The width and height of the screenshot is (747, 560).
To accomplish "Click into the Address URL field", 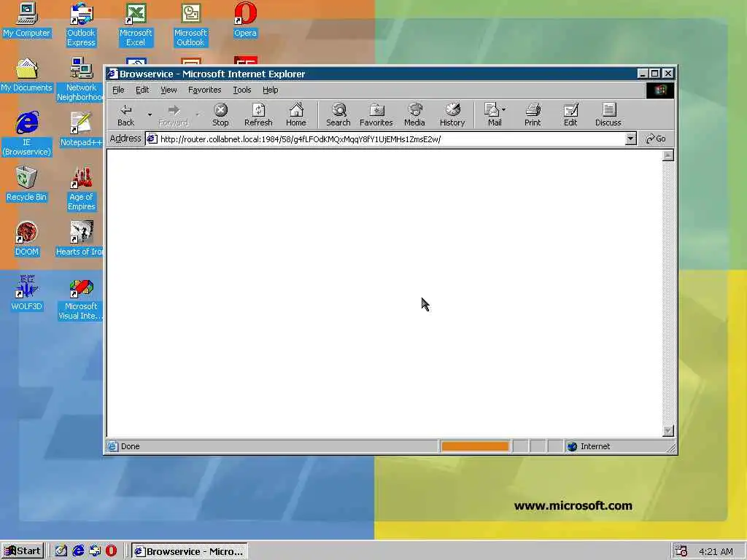I will (x=391, y=139).
